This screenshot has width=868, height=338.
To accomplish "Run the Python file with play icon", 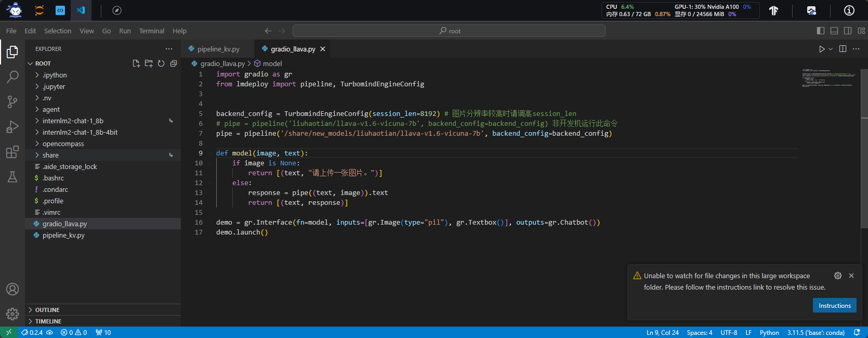I will pos(822,49).
